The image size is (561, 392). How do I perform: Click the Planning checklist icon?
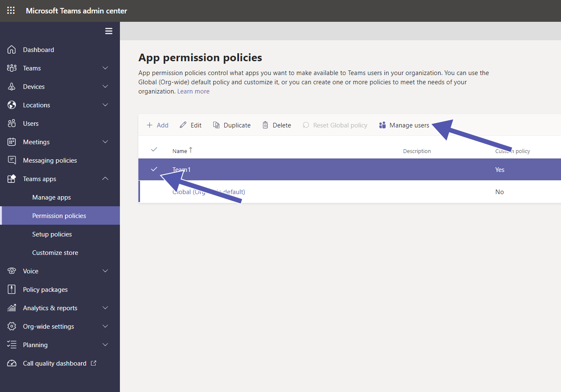(x=12, y=345)
